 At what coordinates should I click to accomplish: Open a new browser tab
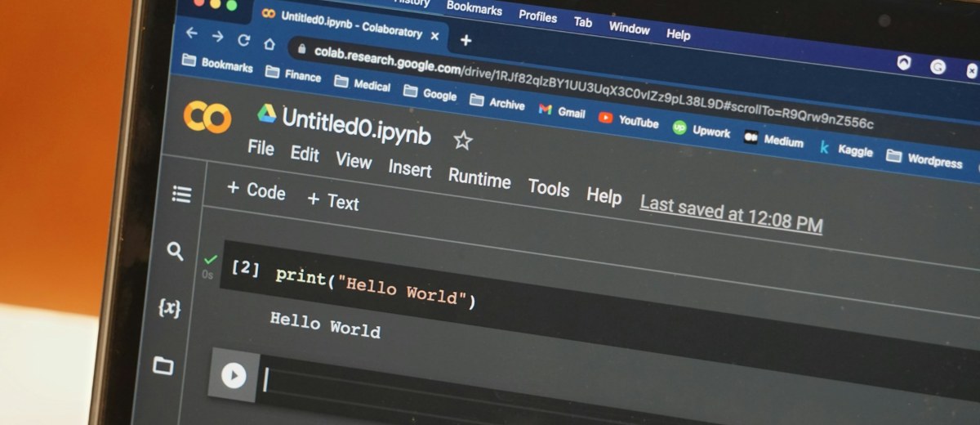pyautogui.click(x=465, y=39)
